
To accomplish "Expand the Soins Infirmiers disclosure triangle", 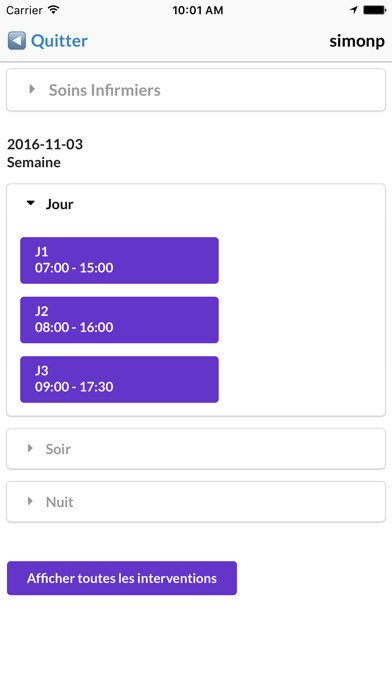I will (x=32, y=89).
